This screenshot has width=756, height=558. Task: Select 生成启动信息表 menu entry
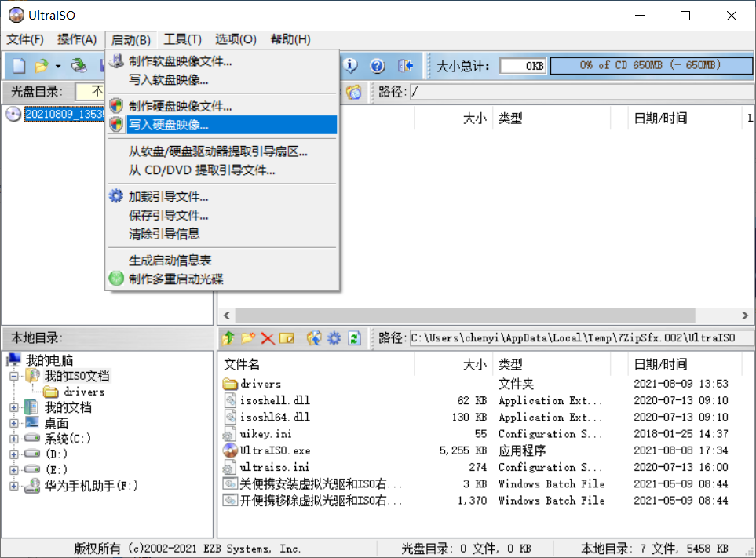click(x=222, y=261)
